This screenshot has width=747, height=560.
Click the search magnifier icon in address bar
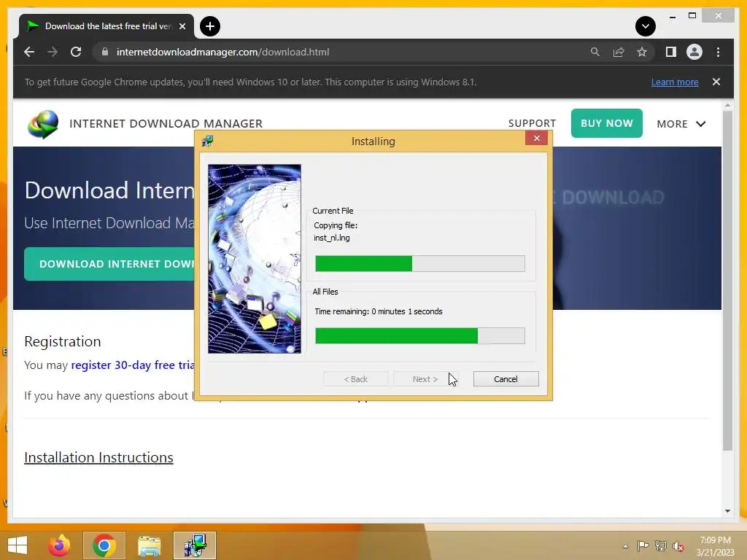595,52
